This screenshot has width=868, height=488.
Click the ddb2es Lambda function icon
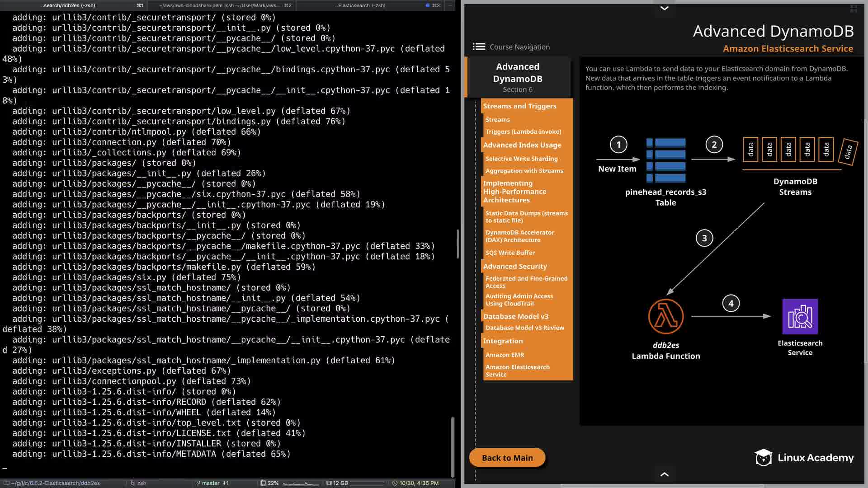coord(665,316)
